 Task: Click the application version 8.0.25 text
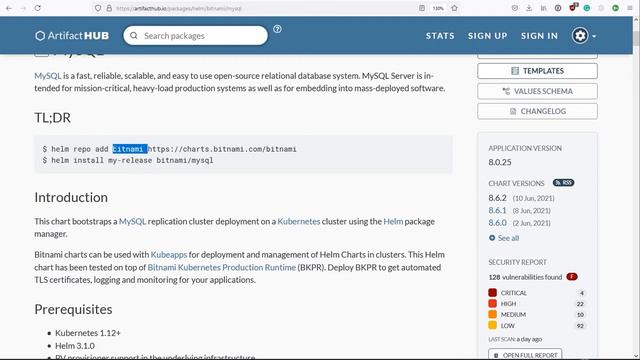coord(500,162)
